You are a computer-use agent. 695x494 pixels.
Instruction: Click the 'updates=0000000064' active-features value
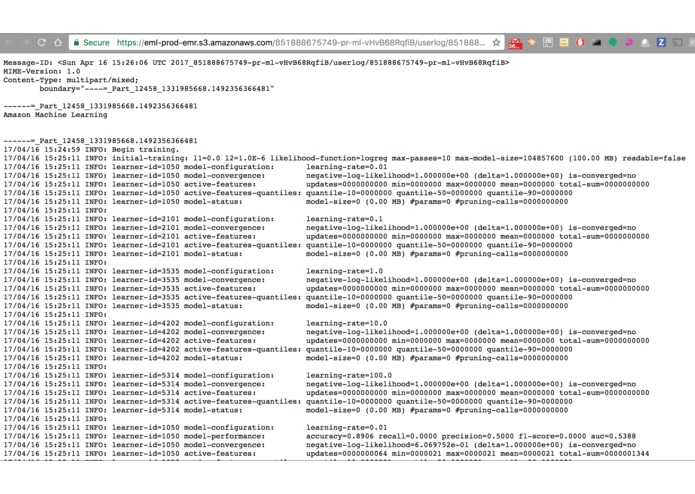click(347, 454)
